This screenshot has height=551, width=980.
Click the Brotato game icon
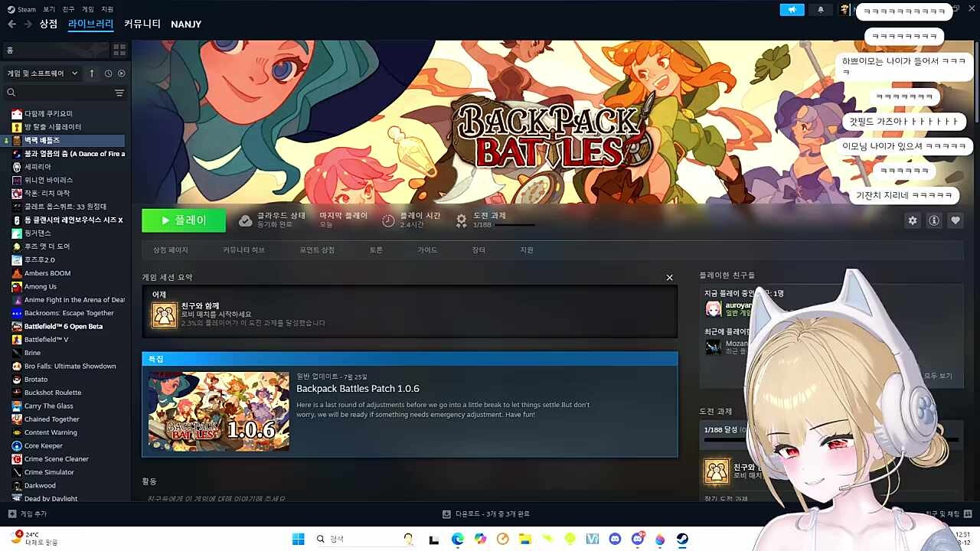click(x=17, y=380)
